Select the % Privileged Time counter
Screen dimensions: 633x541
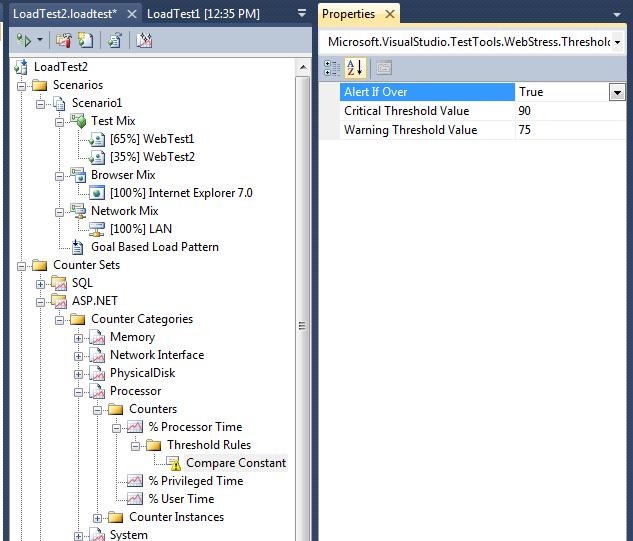tap(195, 481)
